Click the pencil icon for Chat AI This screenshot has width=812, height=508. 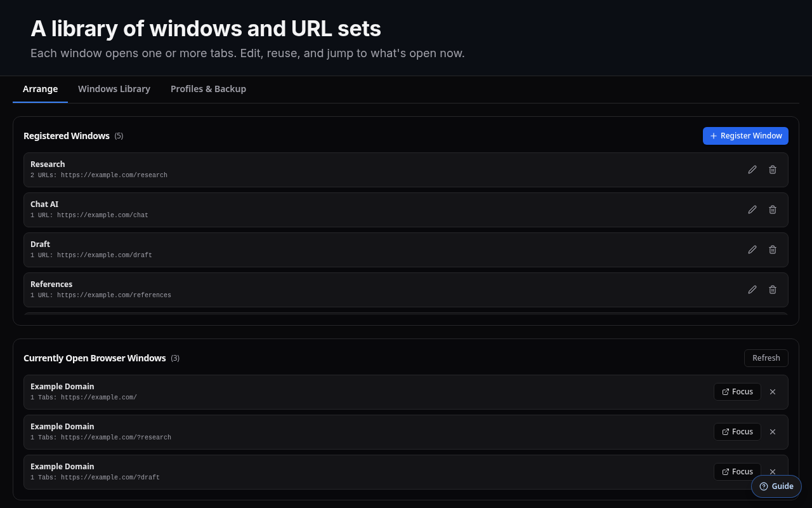pyautogui.click(x=752, y=210)
